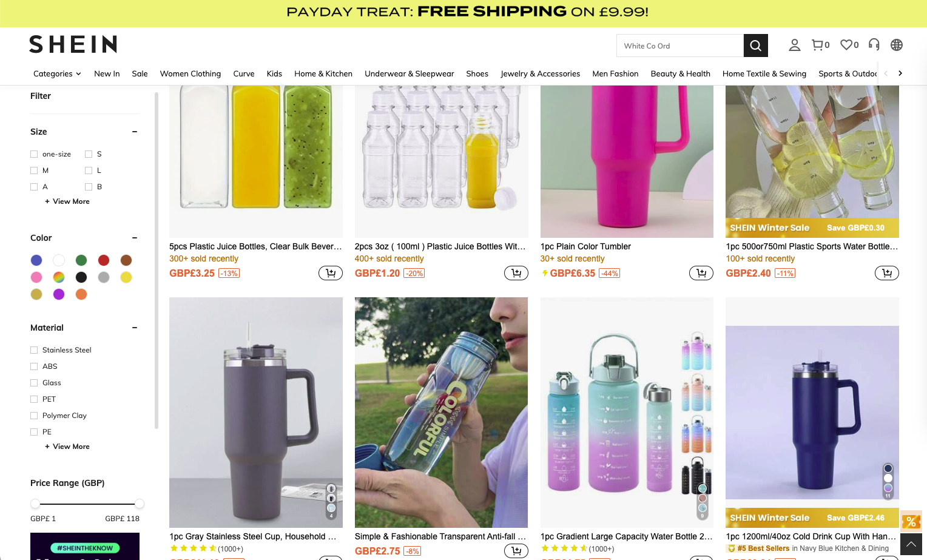This screenshot has width=927, height=560.
Task: Open the Home & Kitchen menu
Action: [323, 73]
